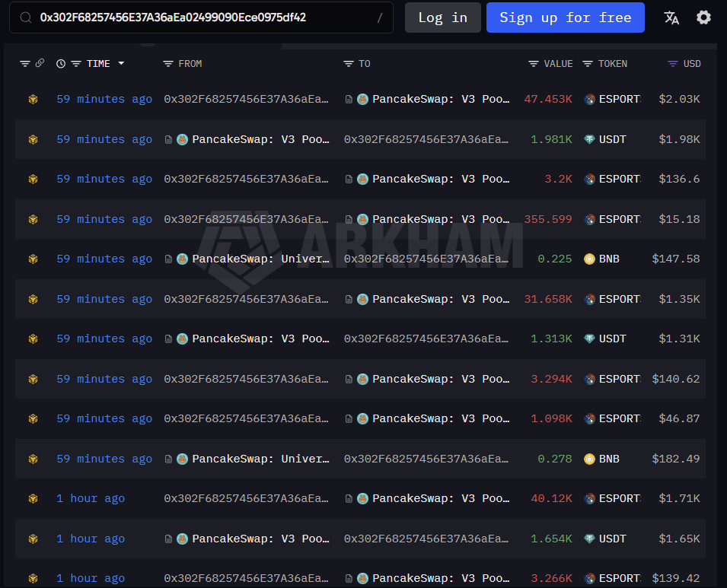Click contract icon in FROM cell of 1.981K row
The width and height of the screenshot is (727, 588).
point(168,139)
